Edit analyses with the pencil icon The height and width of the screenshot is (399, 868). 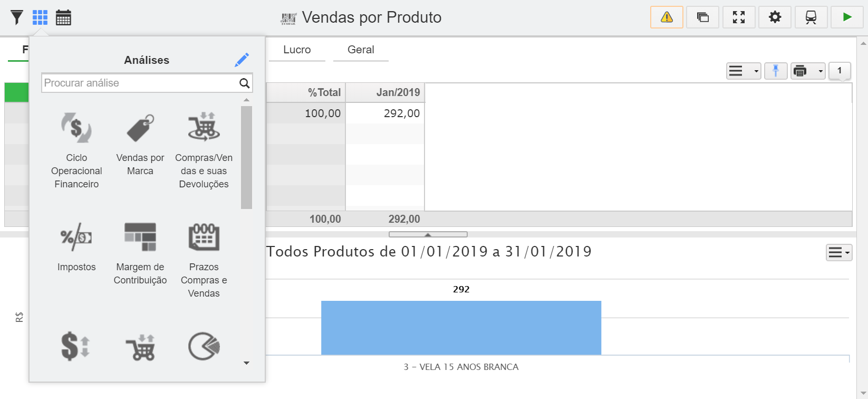(x=242, y=60)
